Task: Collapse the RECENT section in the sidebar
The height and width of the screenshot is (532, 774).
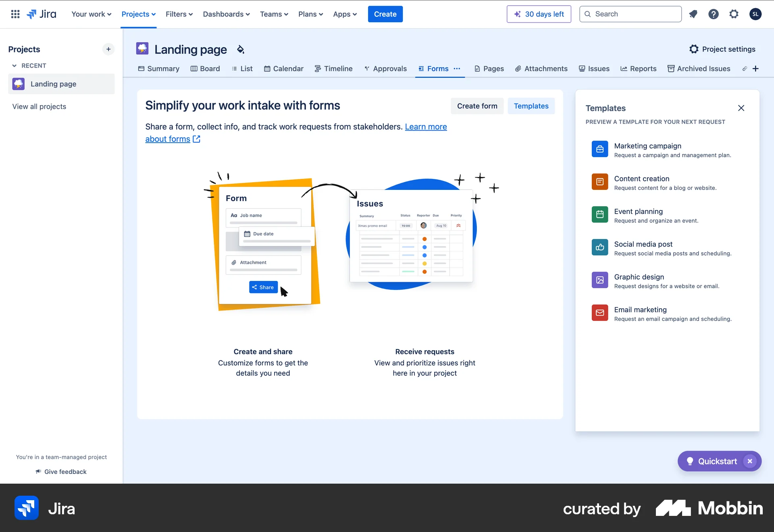Action: (15, 65)
